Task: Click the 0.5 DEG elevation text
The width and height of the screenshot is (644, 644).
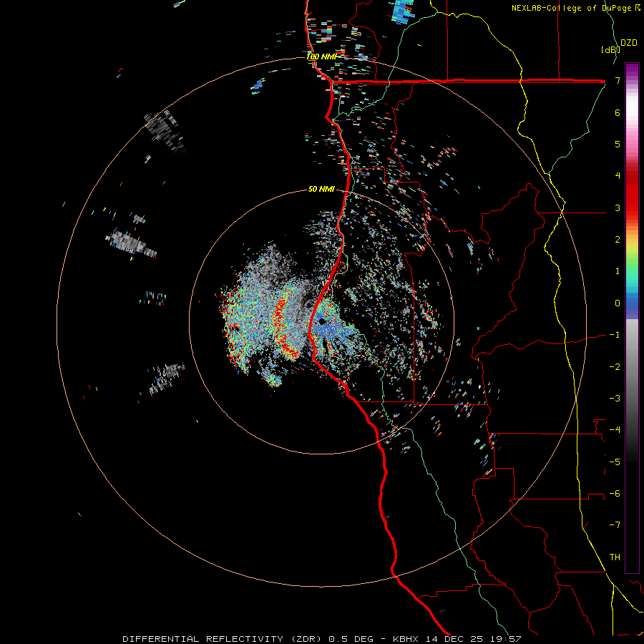Action: click(x=351, y=639)
